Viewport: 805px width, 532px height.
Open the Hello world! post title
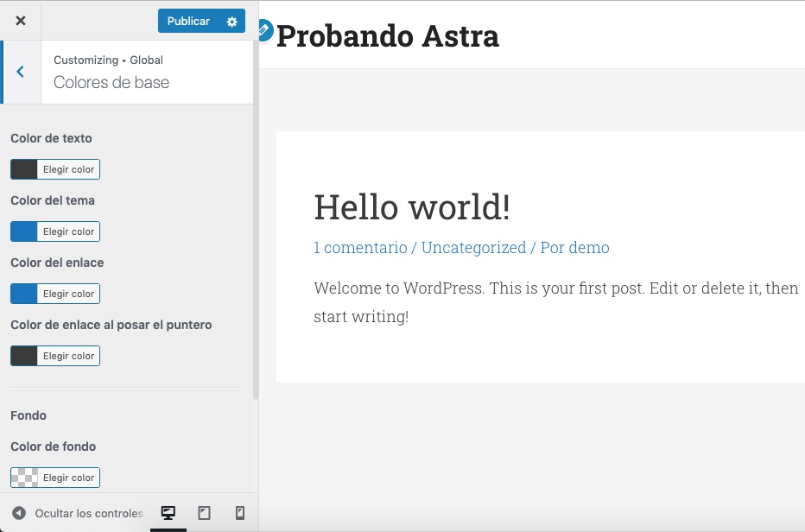[x=412, y=207]
